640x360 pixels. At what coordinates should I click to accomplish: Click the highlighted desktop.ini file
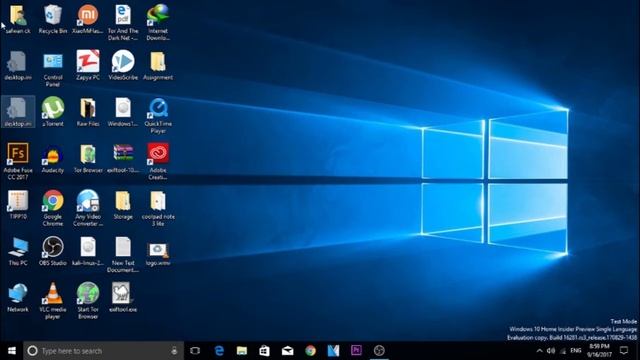coord(18,112)
